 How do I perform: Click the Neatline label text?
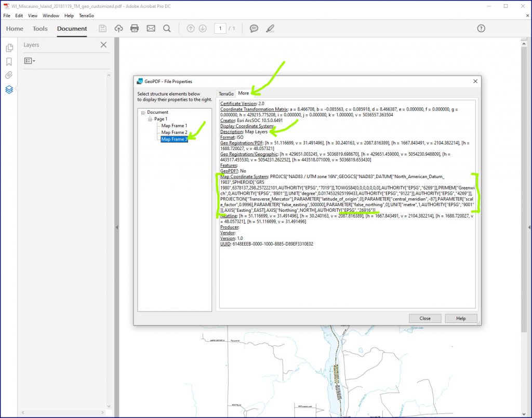coord(229,216)
